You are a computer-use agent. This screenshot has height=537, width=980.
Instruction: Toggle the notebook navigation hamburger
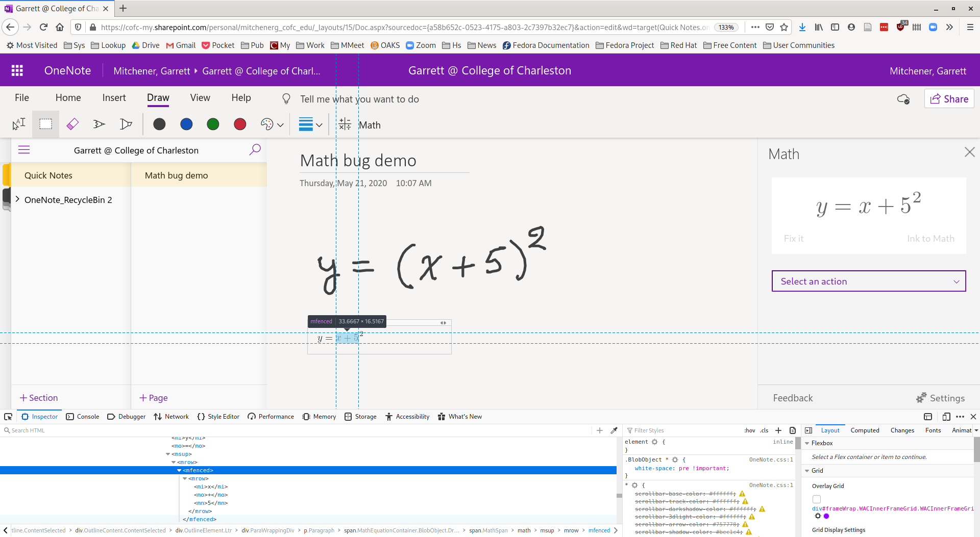24,150
